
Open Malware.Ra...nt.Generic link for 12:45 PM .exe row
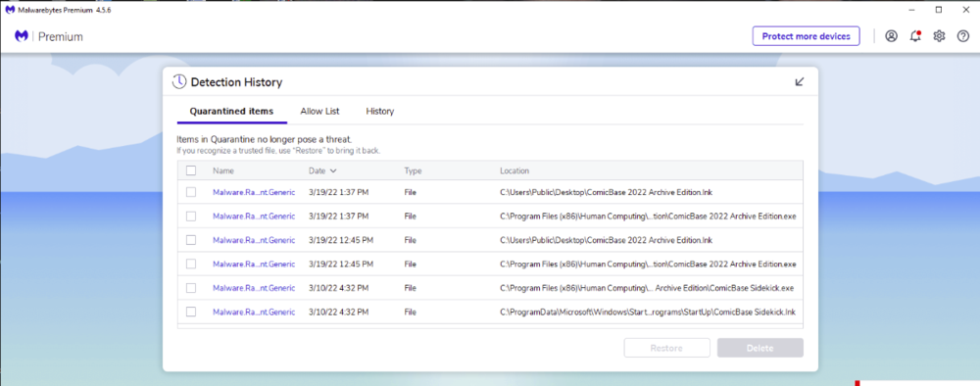[x=254, y=265]
